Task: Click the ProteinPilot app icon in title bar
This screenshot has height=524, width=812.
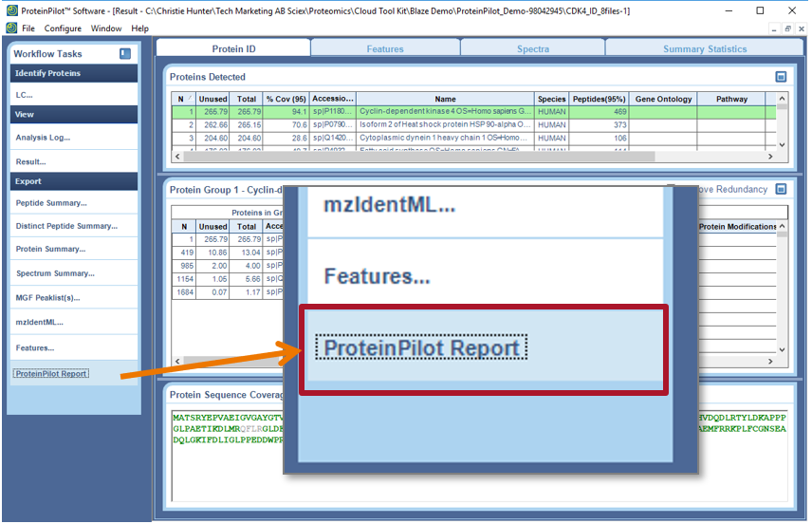Action: click(x=9, y=10)
